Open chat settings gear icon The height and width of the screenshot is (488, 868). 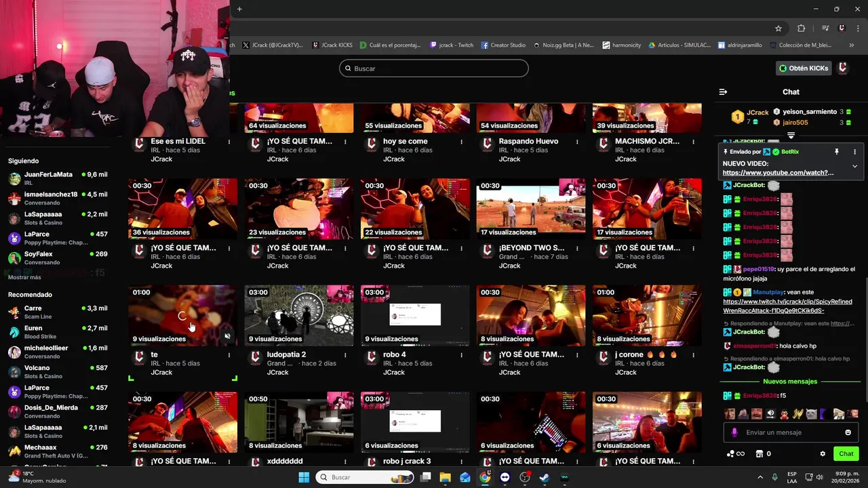click(x=823, y=454)
